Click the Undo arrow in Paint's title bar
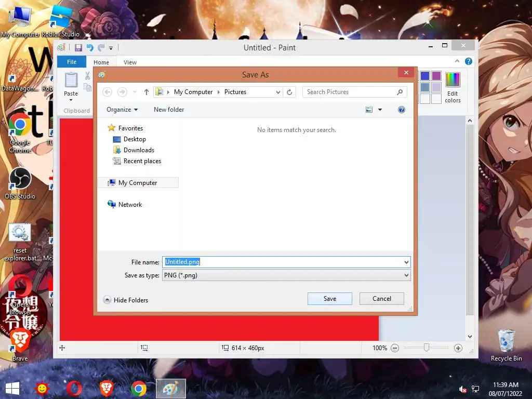This screenshot has height=399, width=532. coord(90,48)
